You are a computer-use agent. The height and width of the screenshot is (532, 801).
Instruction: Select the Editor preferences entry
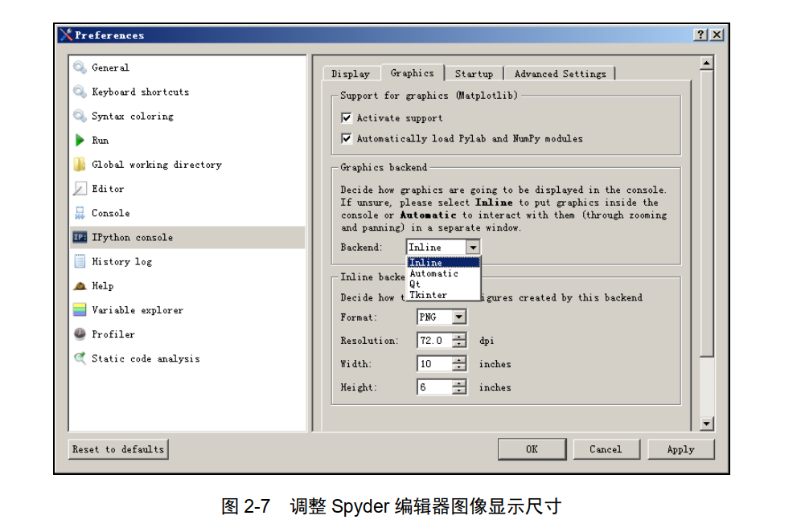tap(187, 188)
